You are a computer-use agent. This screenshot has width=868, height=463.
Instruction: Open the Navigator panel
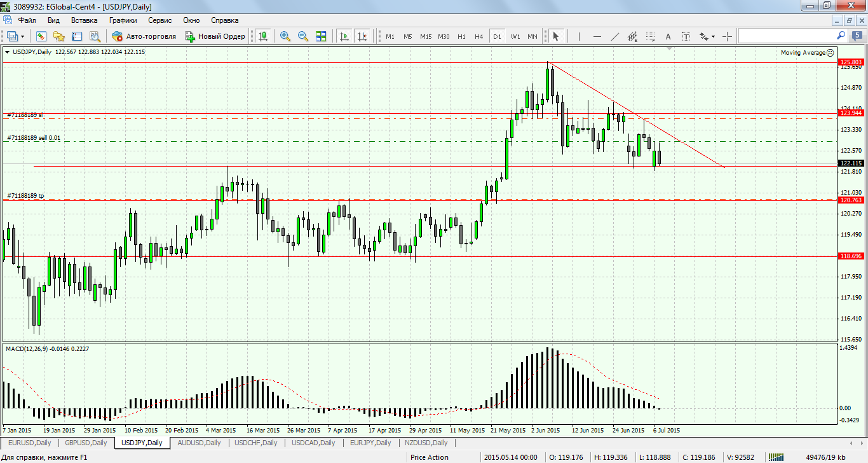click(x=59, y=36)
